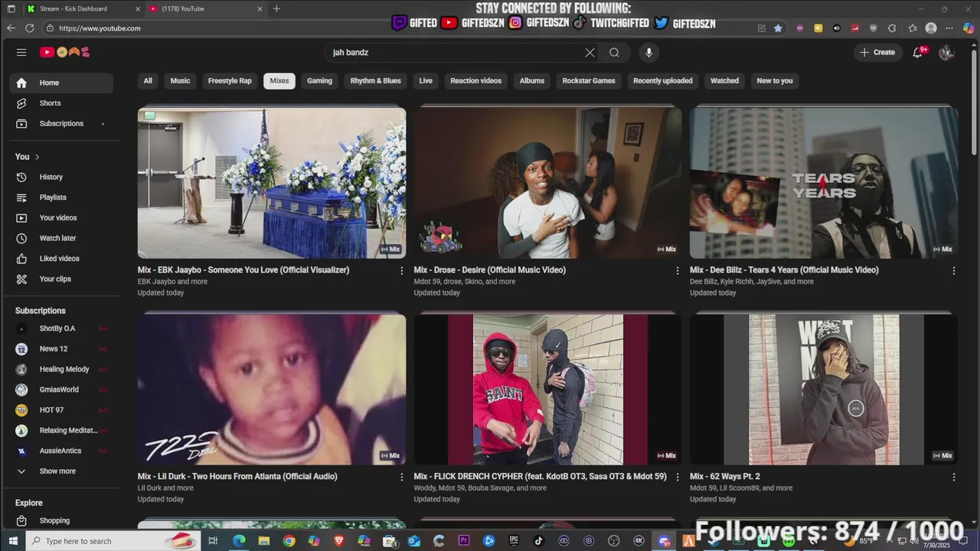
Task: Open Liked videos in the sidebar
Action: 61,259
